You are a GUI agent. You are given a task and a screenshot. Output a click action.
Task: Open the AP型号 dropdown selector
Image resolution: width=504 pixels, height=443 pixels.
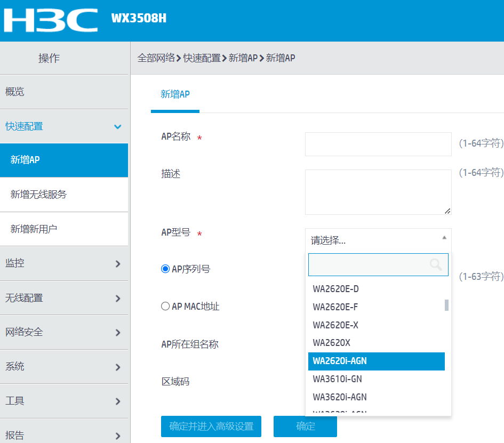378,240
